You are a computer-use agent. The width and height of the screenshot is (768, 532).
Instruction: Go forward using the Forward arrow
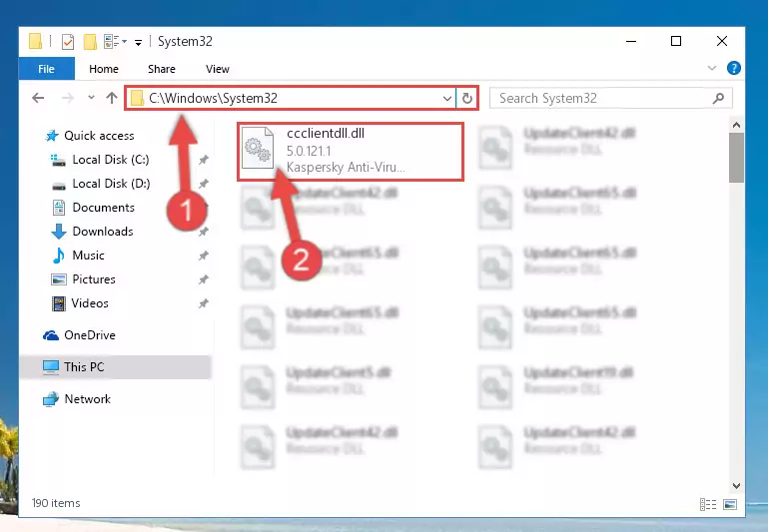[x=68, y=98]
